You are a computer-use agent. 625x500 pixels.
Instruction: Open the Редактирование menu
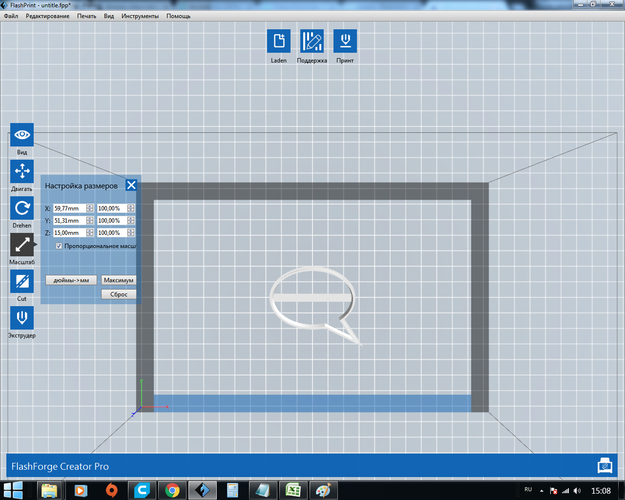pos(47,16)
